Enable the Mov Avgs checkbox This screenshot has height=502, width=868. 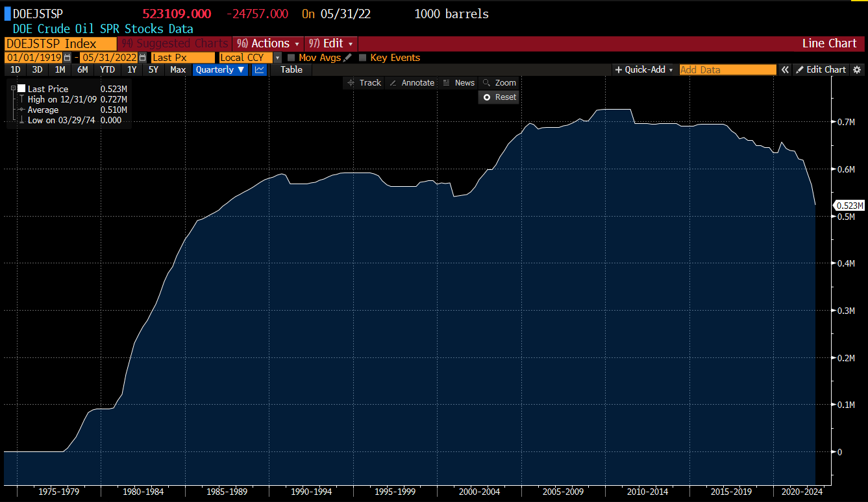[291, 58]
